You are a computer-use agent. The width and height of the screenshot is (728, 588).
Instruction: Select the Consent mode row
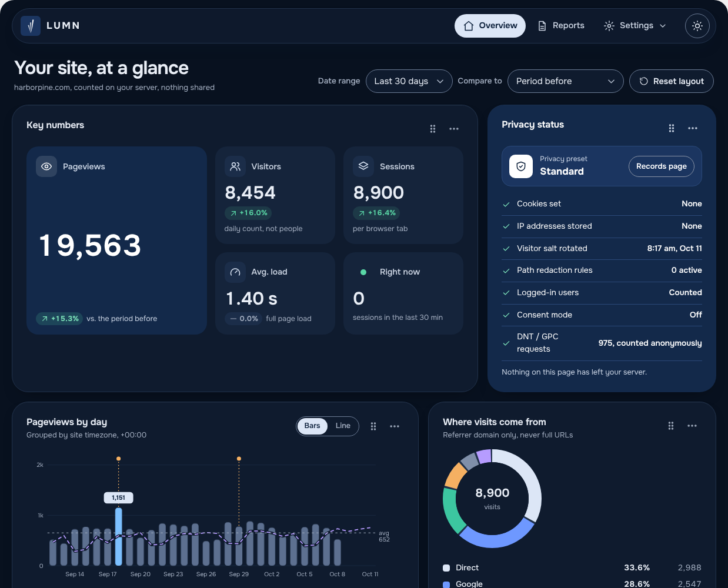click(602, 315)
